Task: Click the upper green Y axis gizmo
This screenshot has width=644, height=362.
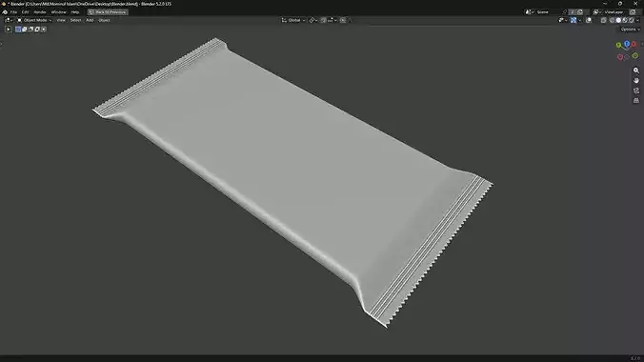Action: tap(618, 45)
